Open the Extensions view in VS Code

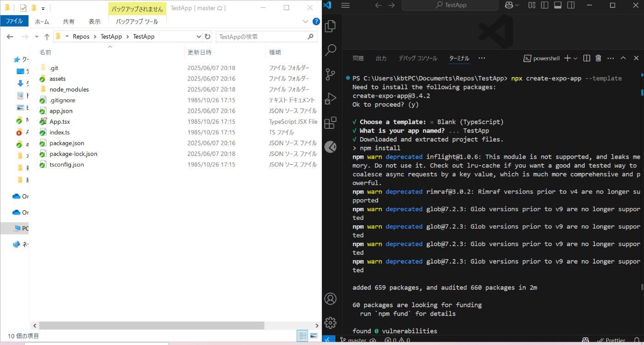pos(330,123)
